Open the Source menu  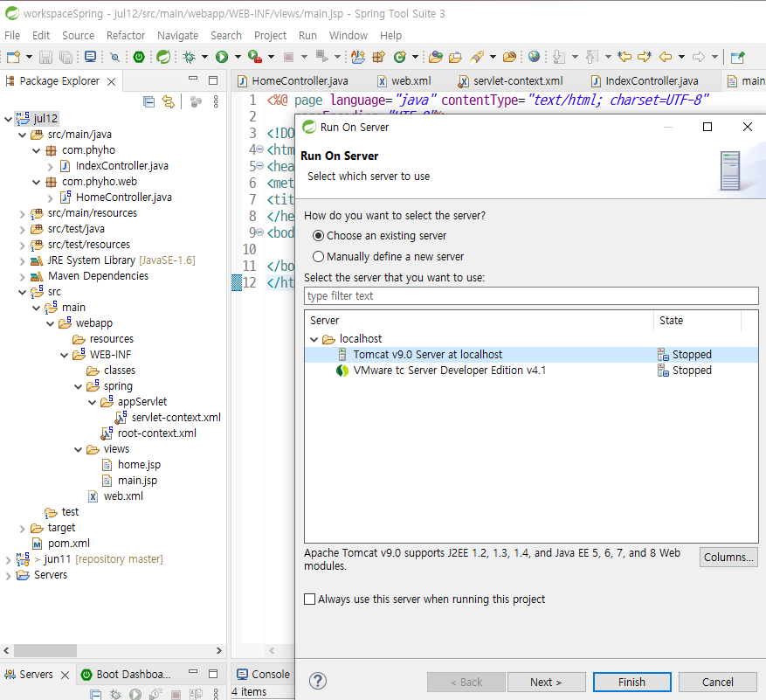(78, 35)
